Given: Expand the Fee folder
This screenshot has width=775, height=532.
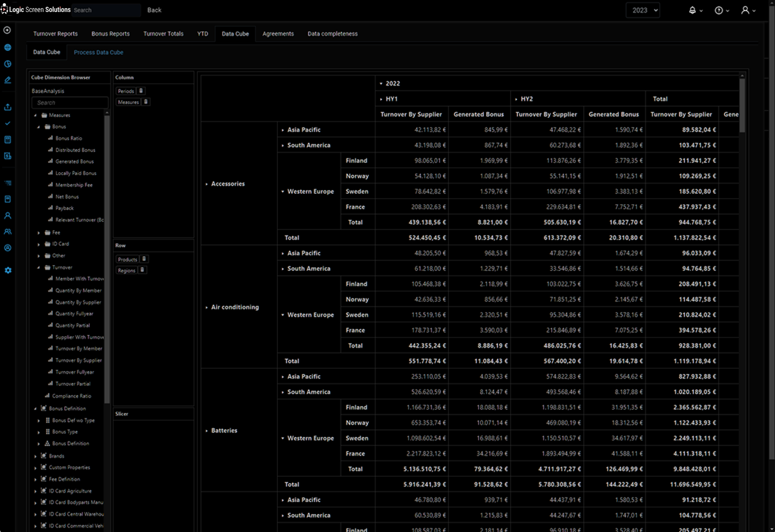Looking at the screenshot, I should click(x=39, y=233).
